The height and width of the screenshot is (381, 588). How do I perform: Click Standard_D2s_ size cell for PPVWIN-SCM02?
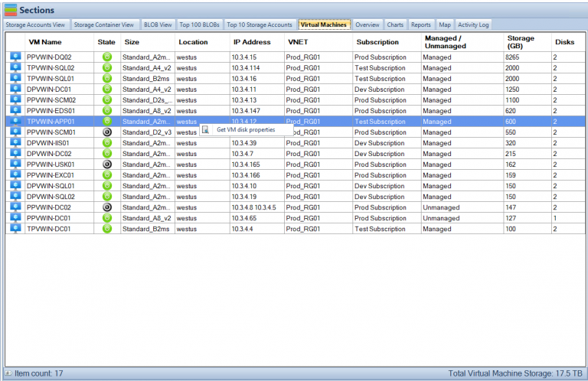[147, 100]
